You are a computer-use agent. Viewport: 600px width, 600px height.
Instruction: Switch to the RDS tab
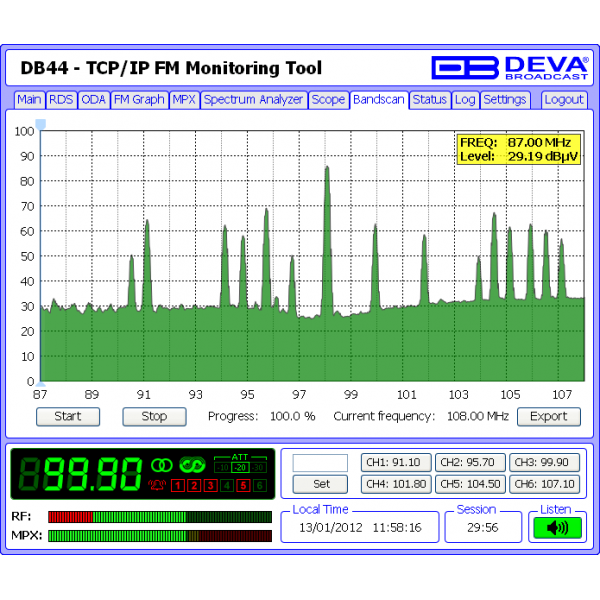click(61, 100)
